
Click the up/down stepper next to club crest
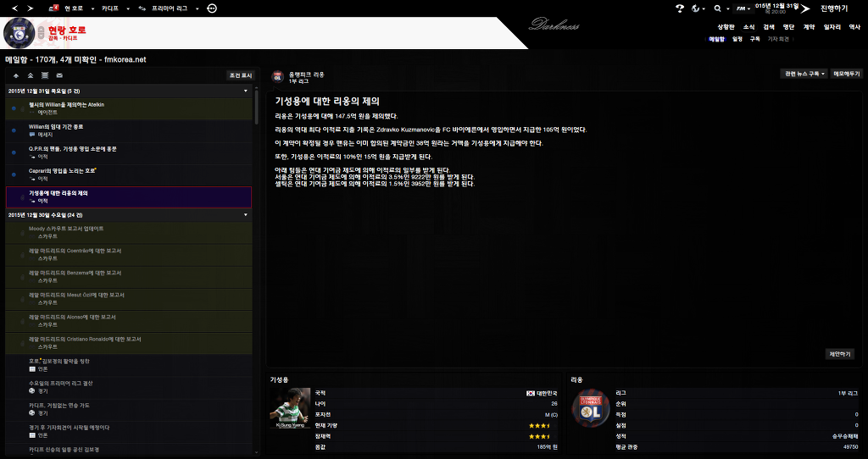point(42,33)
